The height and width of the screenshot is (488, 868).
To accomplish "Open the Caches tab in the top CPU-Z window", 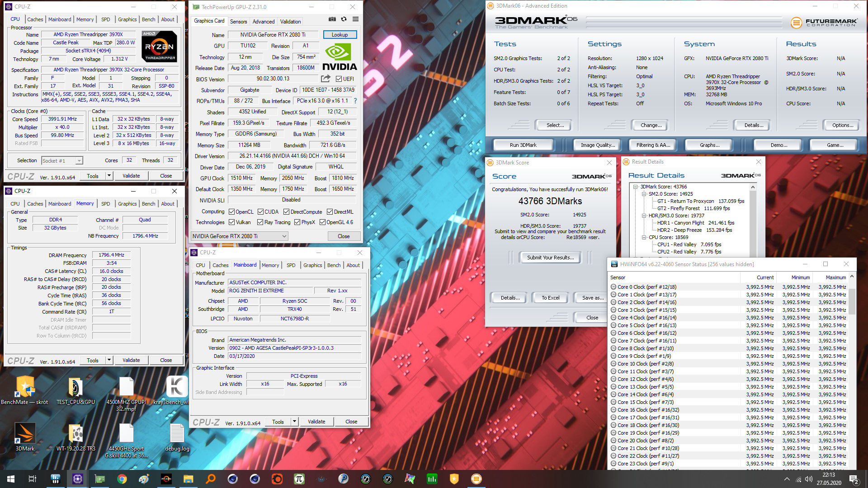I will pos(35,19).
